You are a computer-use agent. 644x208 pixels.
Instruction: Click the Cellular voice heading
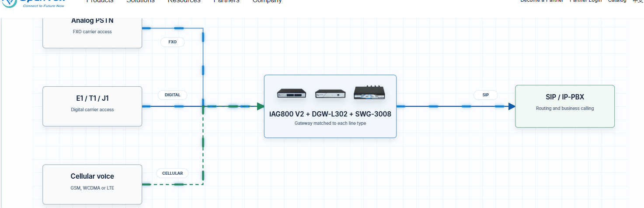[92, 176]
